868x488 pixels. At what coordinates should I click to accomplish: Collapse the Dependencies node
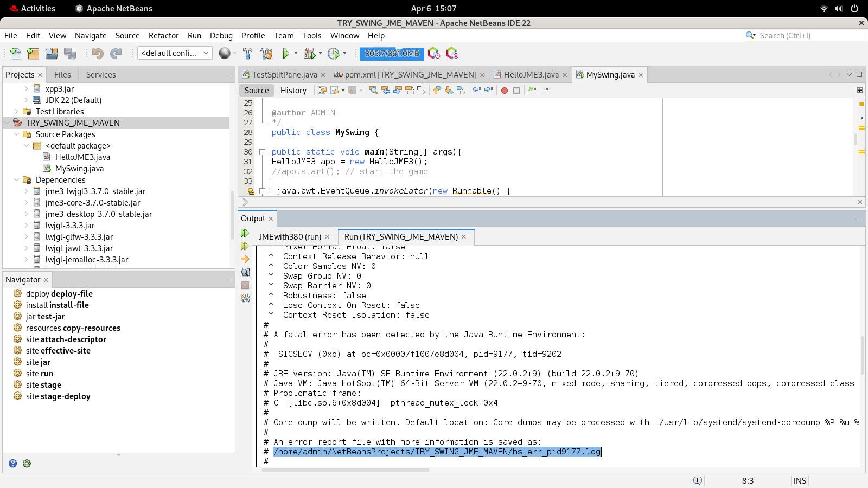[x=17, y=180]
